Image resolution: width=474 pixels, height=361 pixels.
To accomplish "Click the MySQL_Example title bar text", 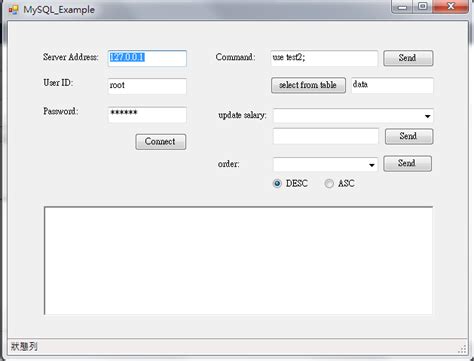I will [59, 10].
